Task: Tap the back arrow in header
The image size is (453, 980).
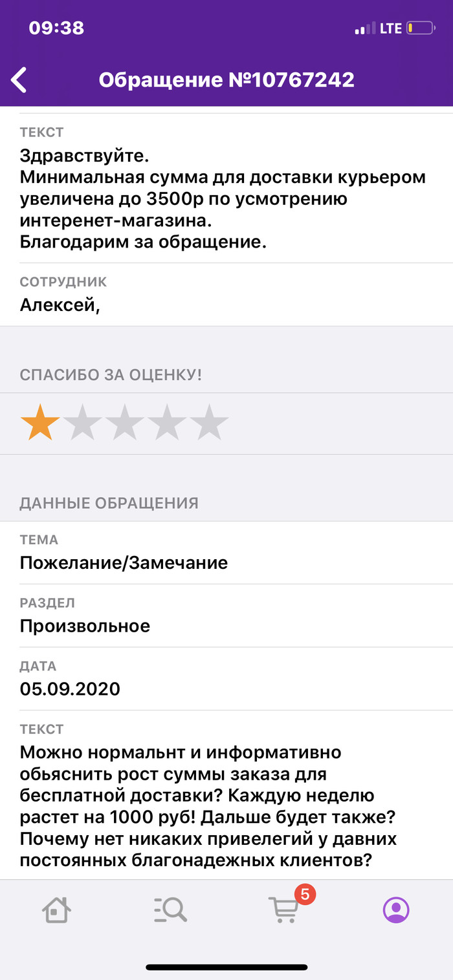Action: [19, 80]
